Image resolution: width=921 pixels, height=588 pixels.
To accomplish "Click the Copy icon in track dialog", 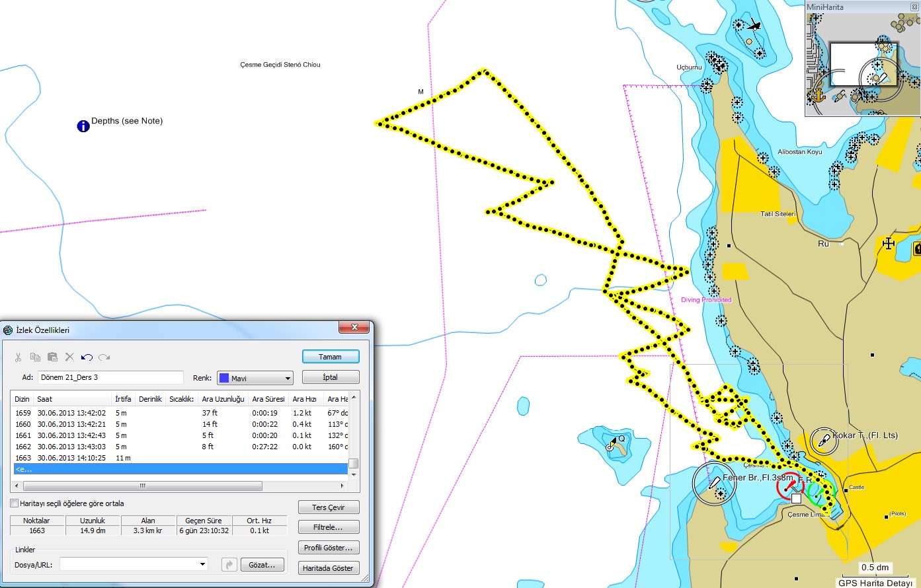I will coord(35,357).
